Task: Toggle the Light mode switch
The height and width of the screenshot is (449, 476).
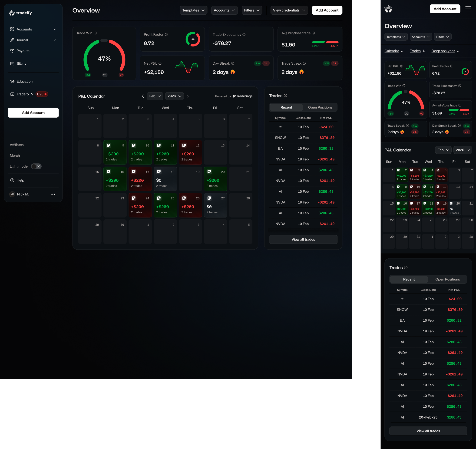Action: click(36, 166)
